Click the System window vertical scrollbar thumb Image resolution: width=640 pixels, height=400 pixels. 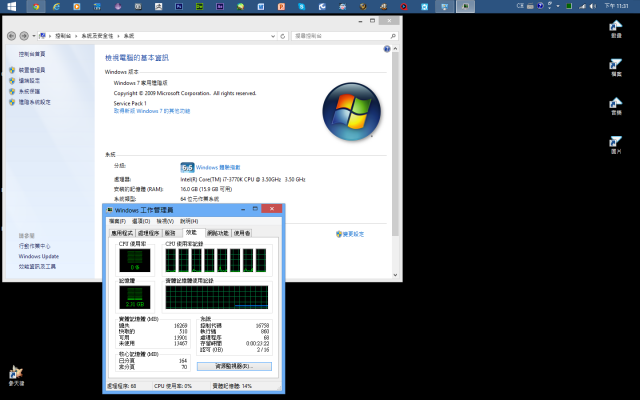click(x=395, y=144)
